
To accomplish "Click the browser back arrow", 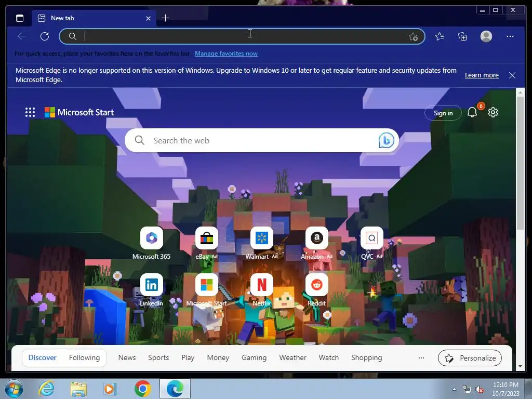I will pos(22,36).
